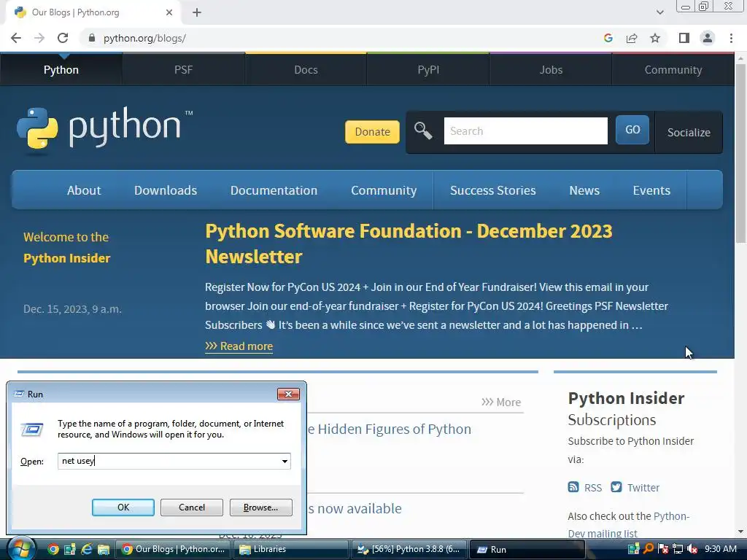Open the News menu

pyautogui.click(x=584, y=190)
